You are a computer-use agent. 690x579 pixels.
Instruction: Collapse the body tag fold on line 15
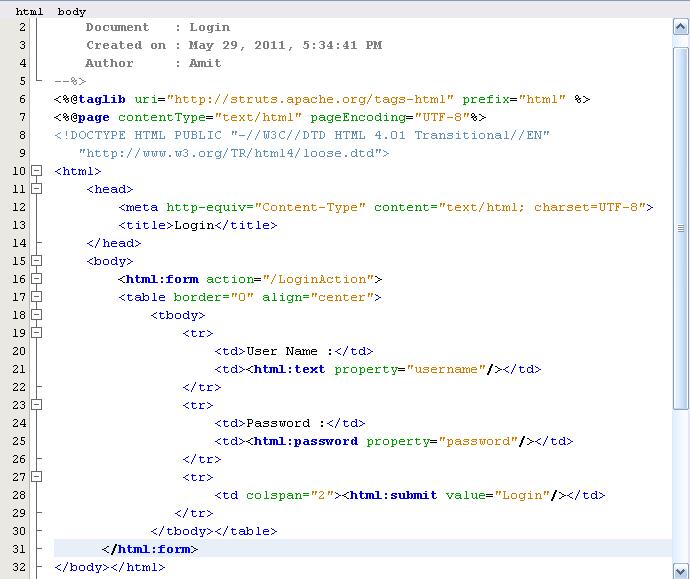pyautogui.click(x=37, y=261)
